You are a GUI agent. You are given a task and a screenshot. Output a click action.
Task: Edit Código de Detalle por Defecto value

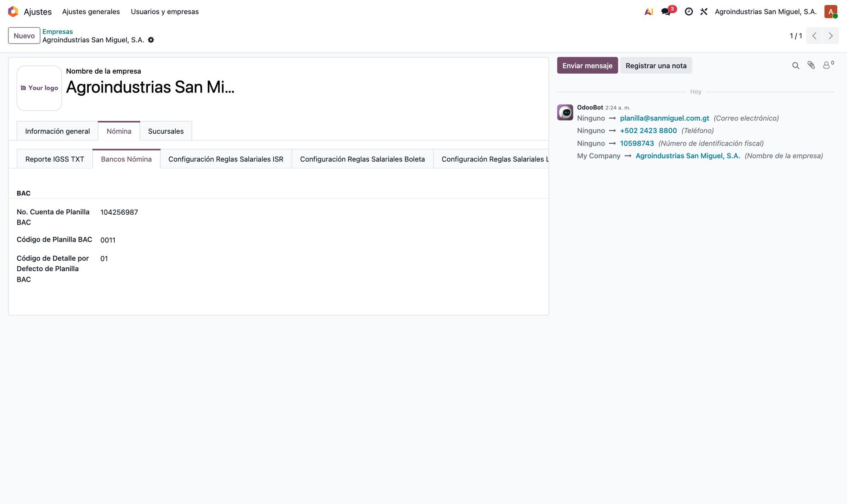pyautogui.click(x=104, y=258)
